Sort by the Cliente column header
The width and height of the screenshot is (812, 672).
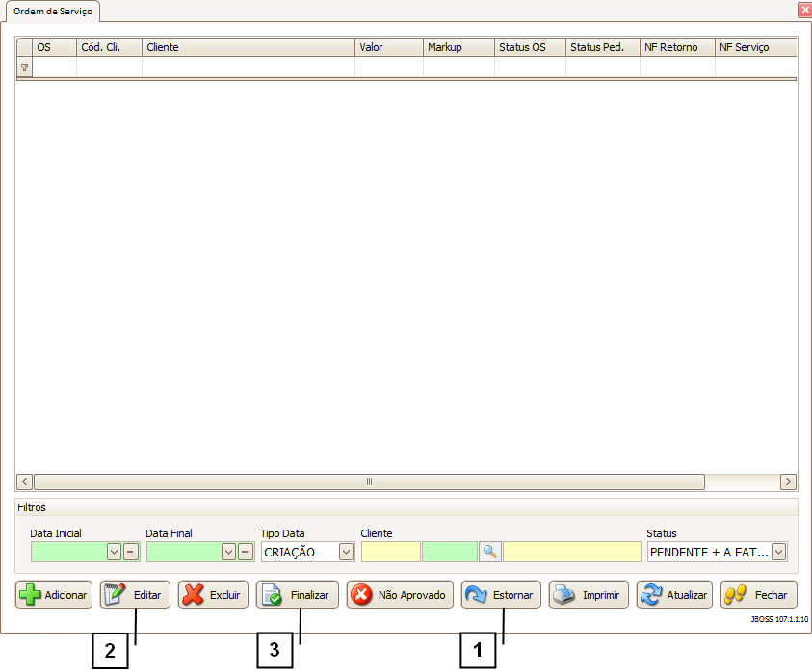tap(248, 47)
